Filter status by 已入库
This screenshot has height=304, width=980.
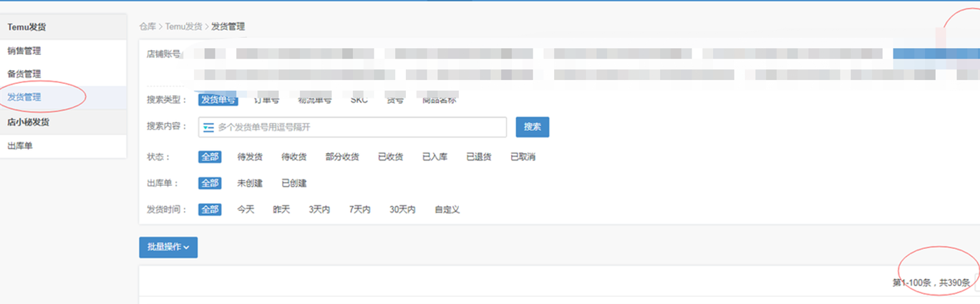[x=435, y=157]
